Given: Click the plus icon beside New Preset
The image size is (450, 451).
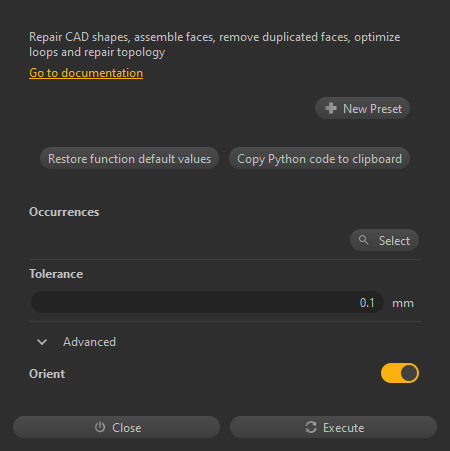Looking at the screenshot, I should (x=331, y=108).
